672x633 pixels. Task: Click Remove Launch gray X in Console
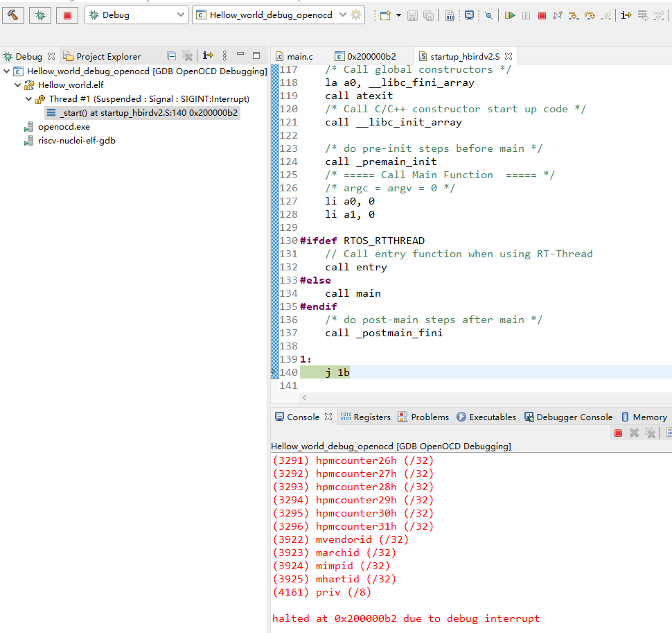pyautogui.click(x=635, y=433)
